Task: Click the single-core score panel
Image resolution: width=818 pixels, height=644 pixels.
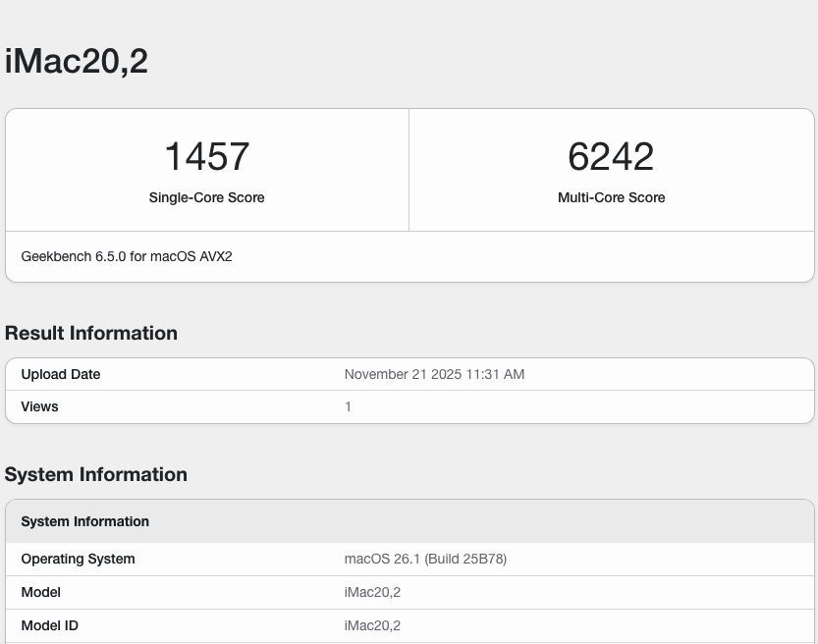Action: [x=206, y=169]
